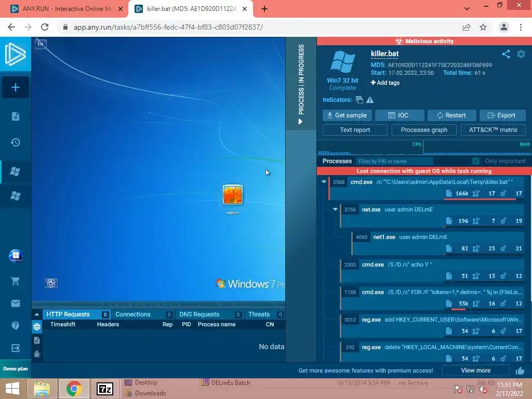Start a new task with plus button
Image resolution: width=532 pixels, height=399 pixels.
(15, 87)
